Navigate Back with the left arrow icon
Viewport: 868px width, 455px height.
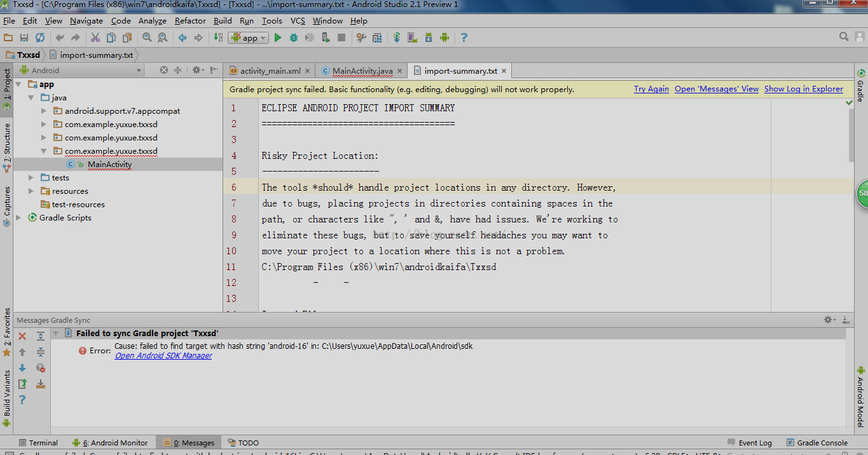pyautogui.click(x=183, y=38)
